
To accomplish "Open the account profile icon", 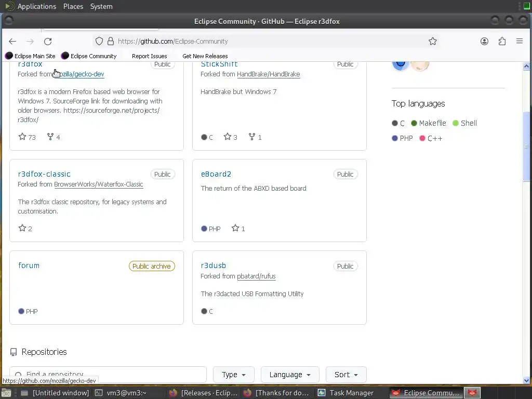I will 485,42.
